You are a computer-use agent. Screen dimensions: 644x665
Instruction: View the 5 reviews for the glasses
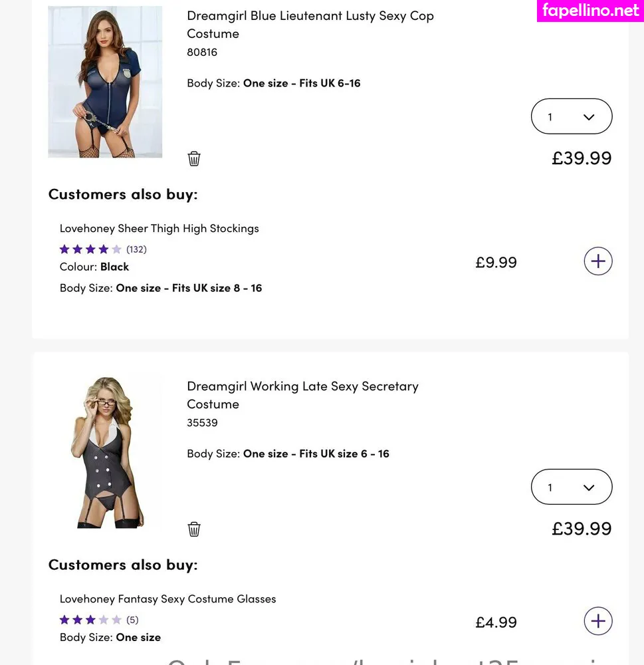tap(132, 620)
